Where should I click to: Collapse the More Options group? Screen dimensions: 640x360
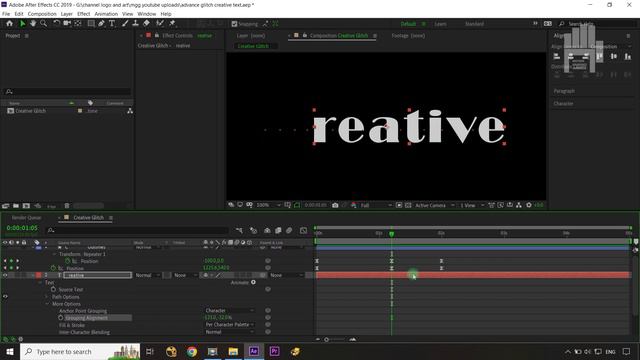47,304
